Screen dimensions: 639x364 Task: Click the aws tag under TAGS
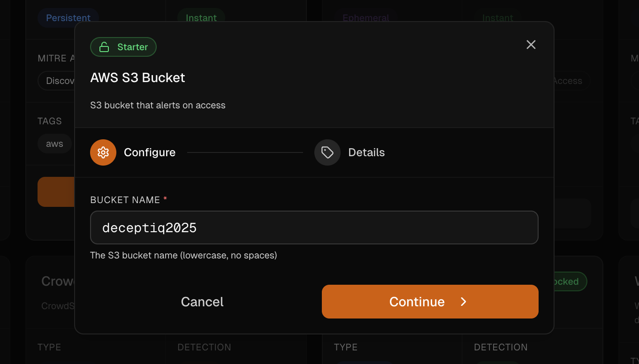pyautogui.click(x=54, y=144)
